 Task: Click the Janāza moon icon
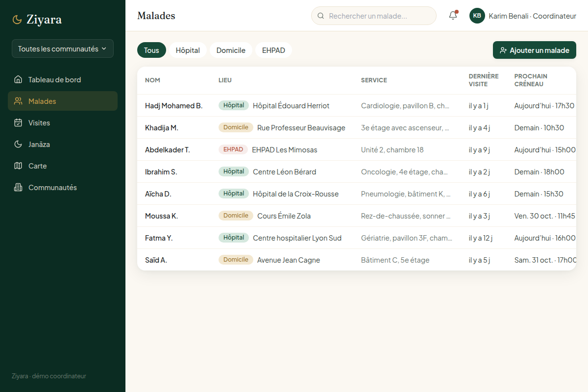point(18,144)
